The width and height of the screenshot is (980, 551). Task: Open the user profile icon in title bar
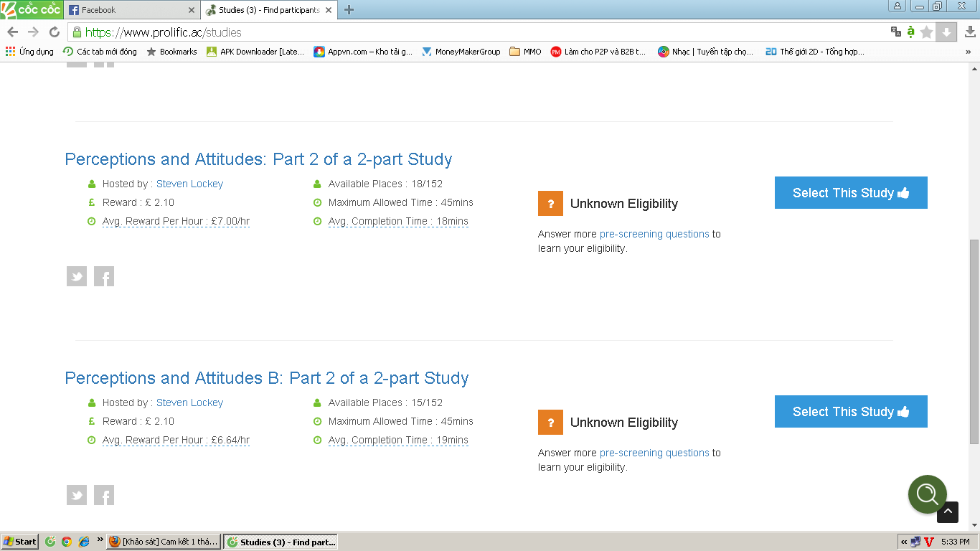(897, 6)
